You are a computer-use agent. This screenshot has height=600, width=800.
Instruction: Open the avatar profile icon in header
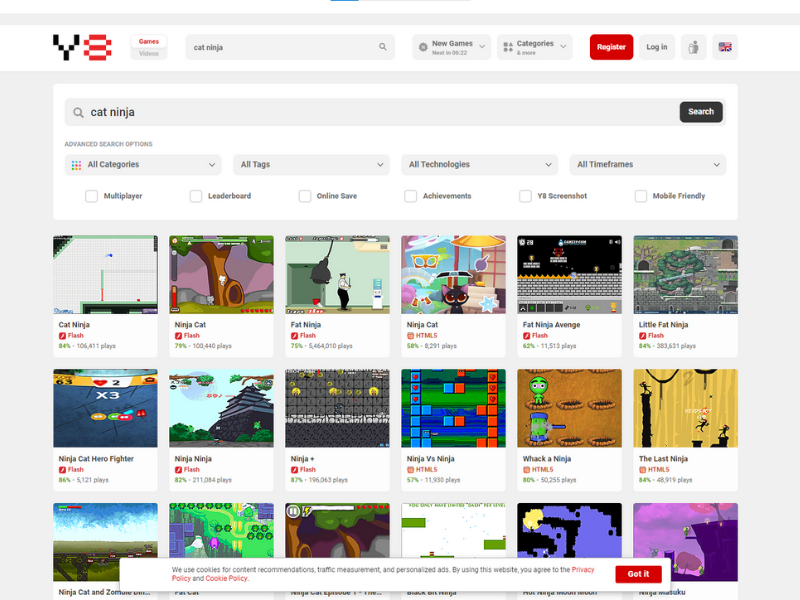pyautogui.click(x=693, y=47)
